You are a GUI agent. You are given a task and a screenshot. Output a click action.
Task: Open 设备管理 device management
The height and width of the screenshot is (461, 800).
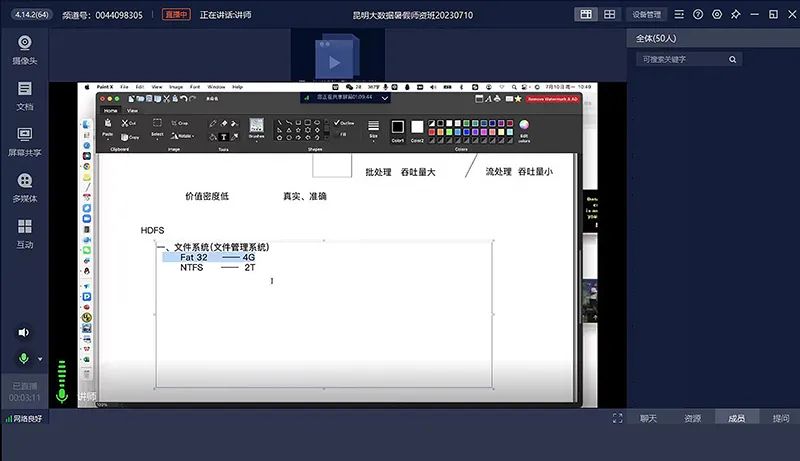point(646,14)
